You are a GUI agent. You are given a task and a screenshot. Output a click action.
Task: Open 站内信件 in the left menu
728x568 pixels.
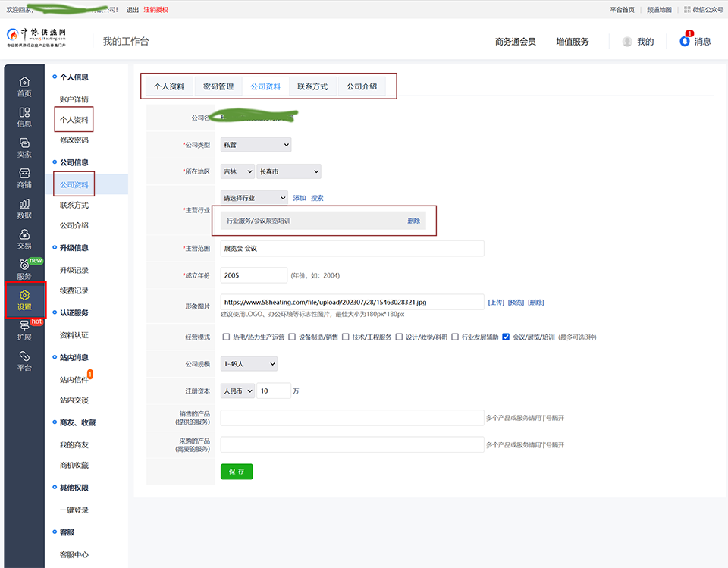click(74, 379)
